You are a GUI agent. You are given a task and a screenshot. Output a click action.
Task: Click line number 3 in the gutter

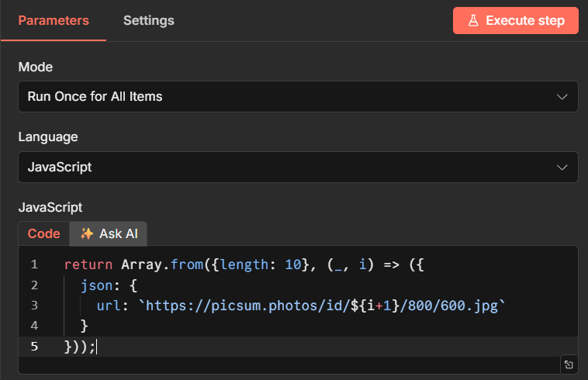[x=34, y=306]
